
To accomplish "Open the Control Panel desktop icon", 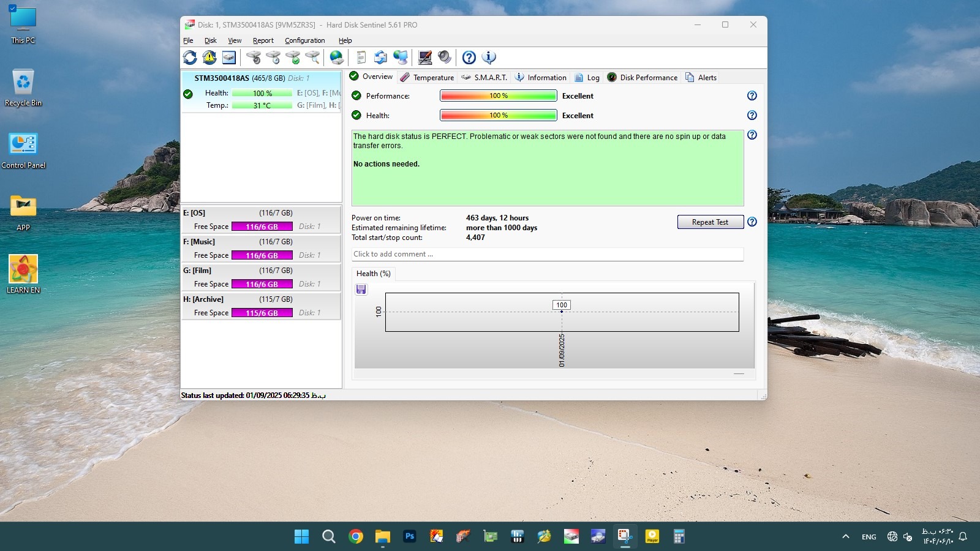I will point(23,150).
